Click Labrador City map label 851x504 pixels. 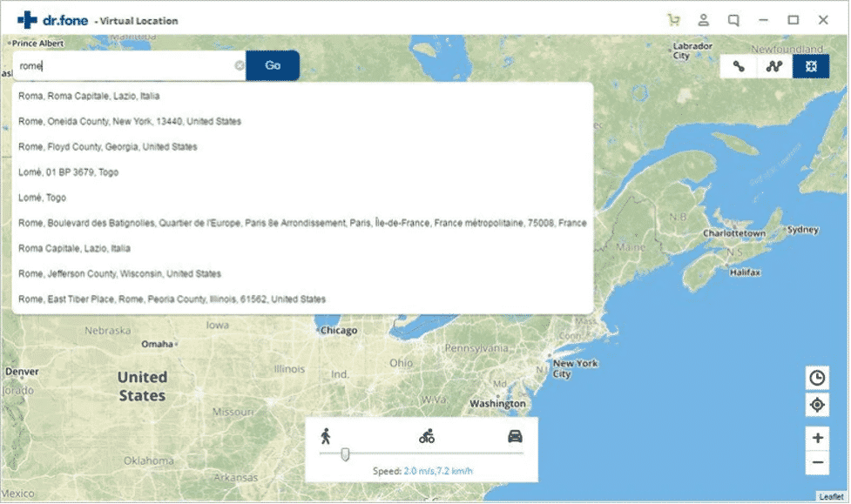tap(692, 51)
